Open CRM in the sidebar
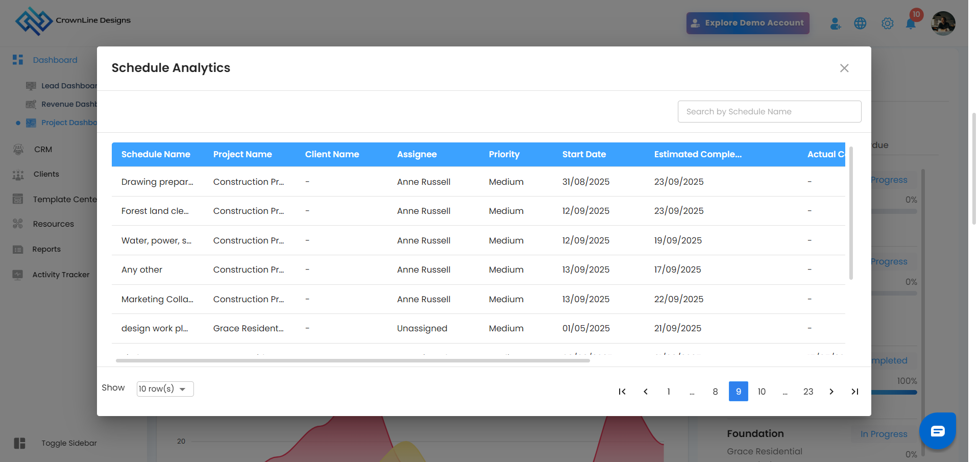980x462 pixels. point(43,150)
